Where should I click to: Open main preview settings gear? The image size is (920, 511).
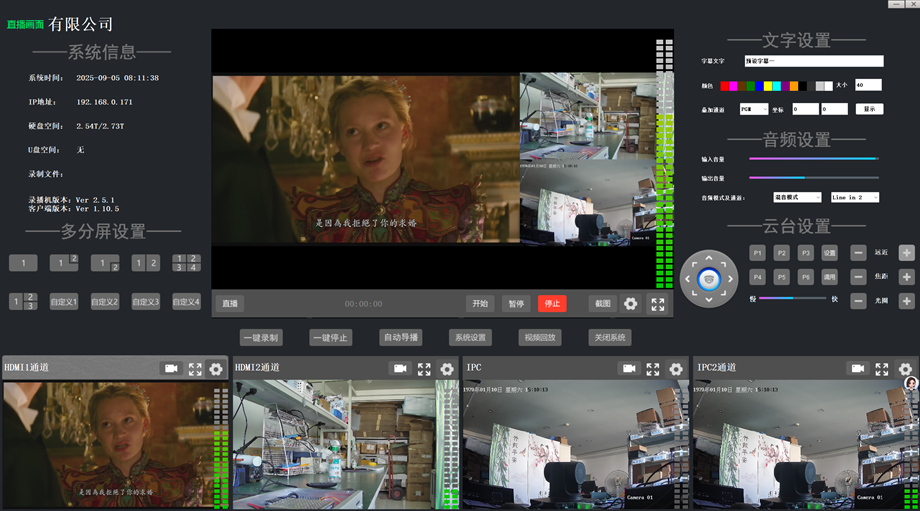pos(631,304)
